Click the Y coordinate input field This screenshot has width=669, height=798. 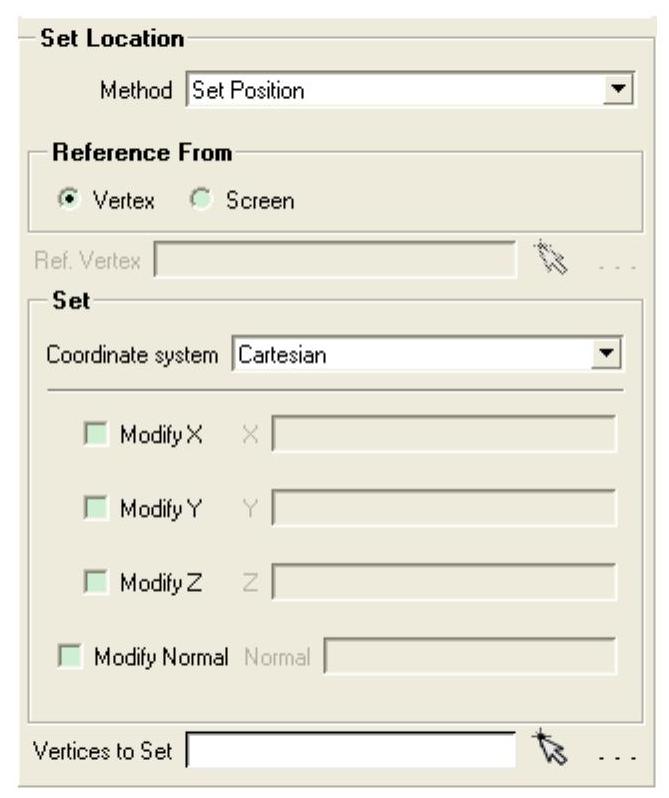point(444,507)
